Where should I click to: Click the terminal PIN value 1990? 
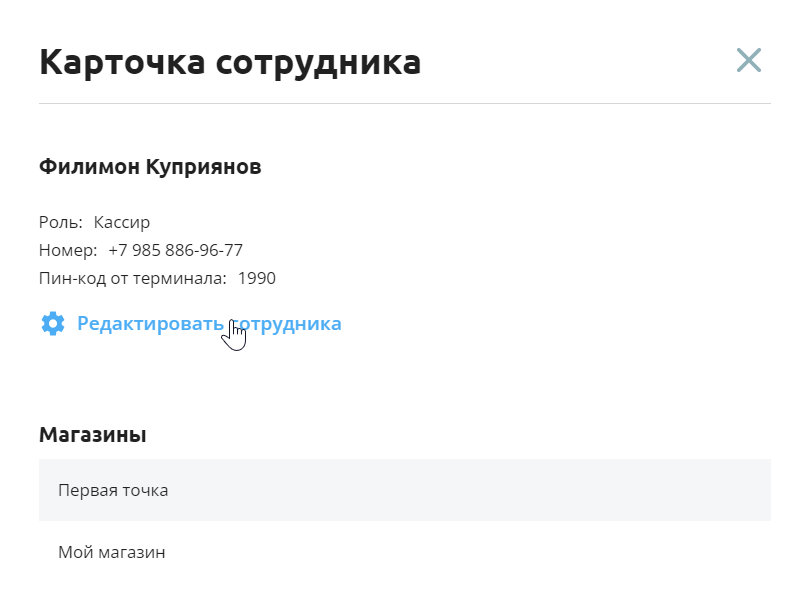click(257, 278)
